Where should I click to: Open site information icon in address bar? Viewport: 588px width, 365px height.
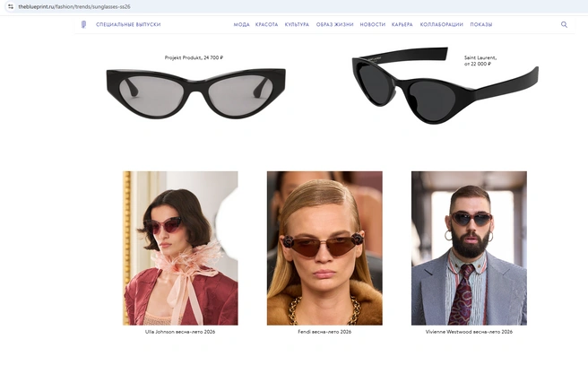click(11, 7)
